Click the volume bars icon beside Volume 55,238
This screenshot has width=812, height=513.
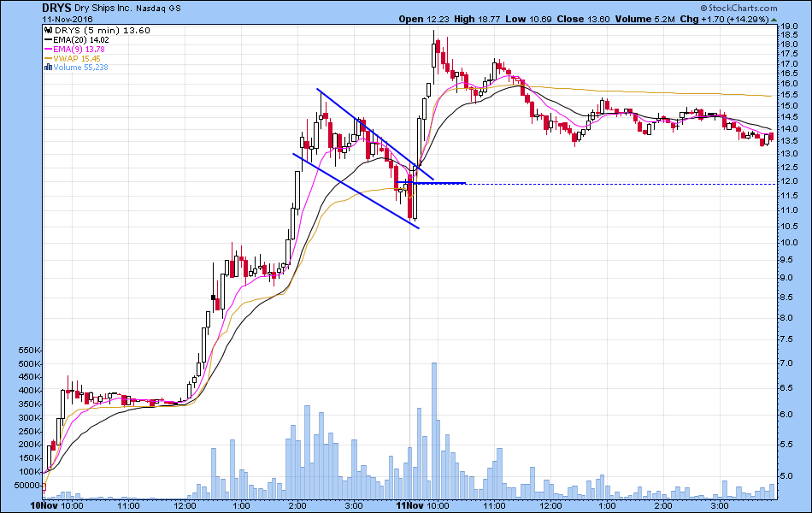48,68
